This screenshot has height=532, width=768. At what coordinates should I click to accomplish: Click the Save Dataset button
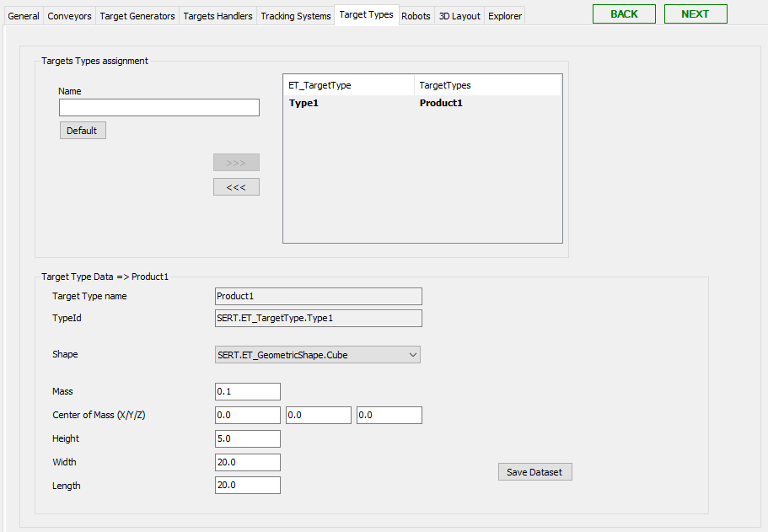pos(534,471)
